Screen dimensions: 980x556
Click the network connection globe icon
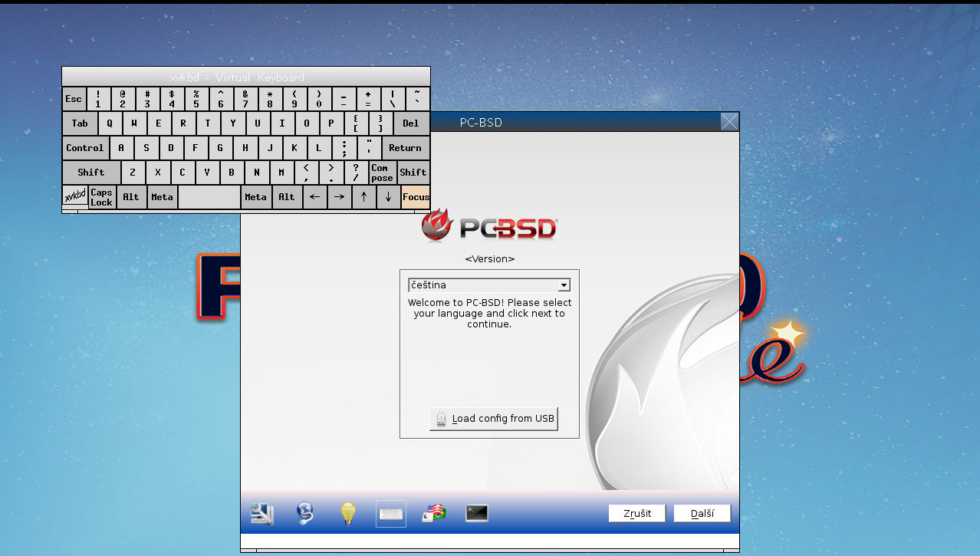click(304, 513)
